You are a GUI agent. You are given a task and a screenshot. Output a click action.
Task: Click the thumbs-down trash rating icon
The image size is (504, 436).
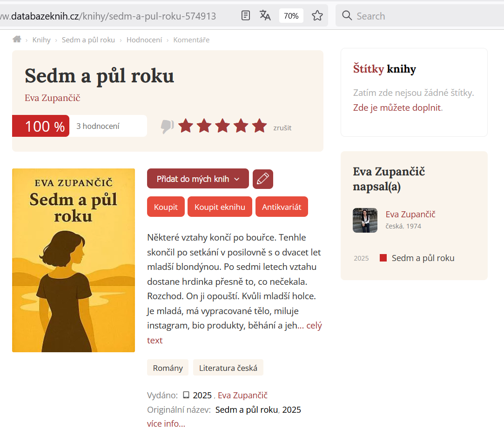click(x=168, y=127)
